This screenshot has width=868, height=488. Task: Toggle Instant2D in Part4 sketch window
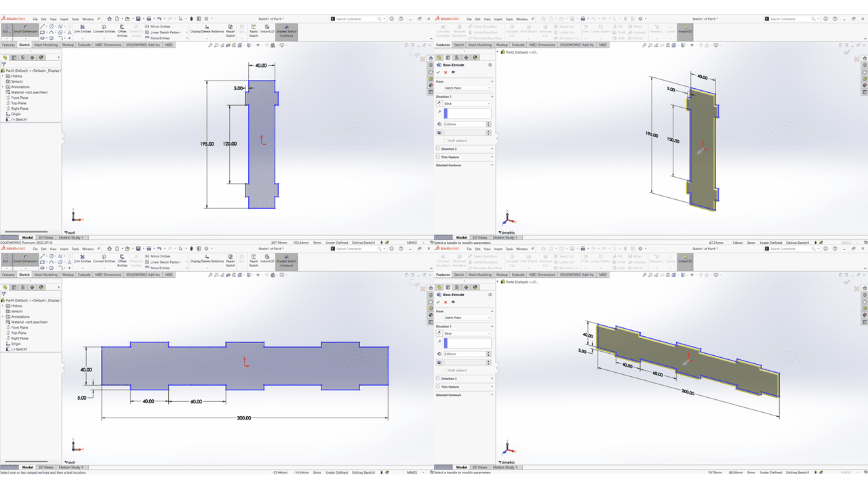267,259
